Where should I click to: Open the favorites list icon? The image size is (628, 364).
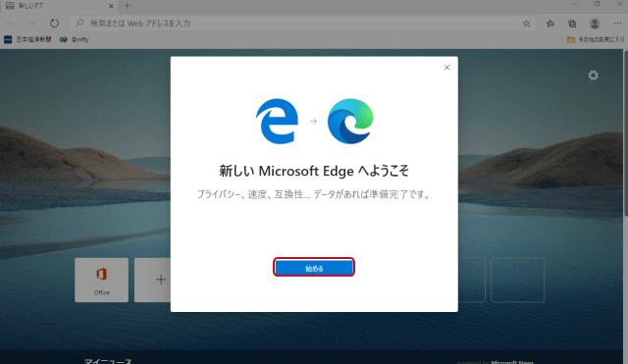coord(550,24)
